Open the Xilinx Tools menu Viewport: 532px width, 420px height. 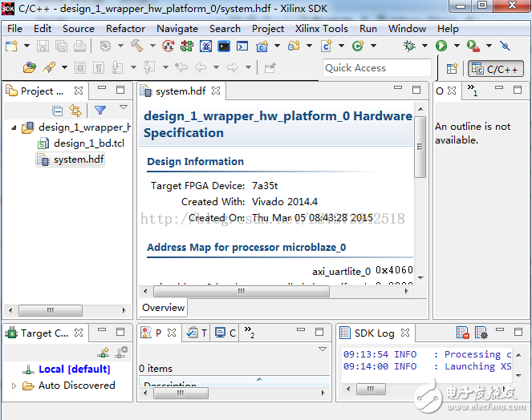coord(321,28)
